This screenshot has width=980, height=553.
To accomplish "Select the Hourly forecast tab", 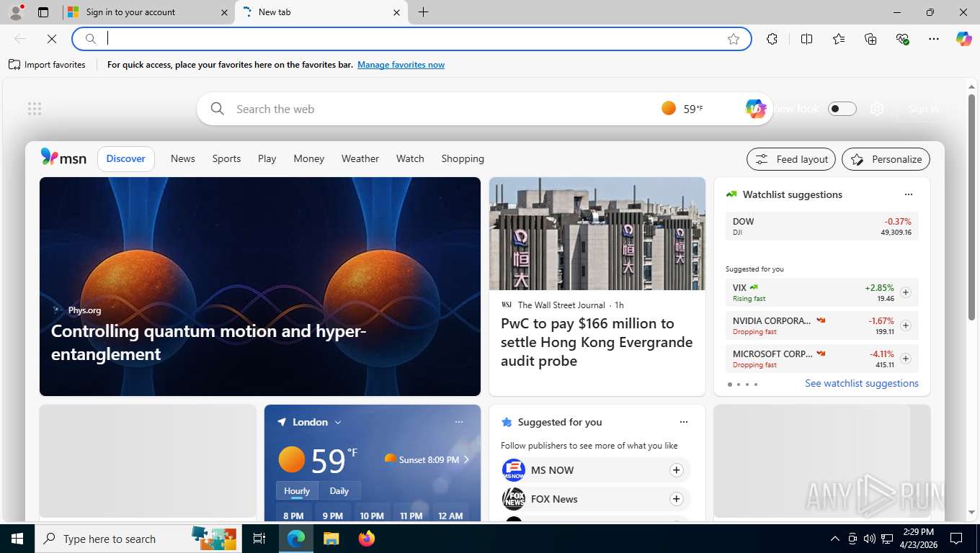I will click(297, 491).
